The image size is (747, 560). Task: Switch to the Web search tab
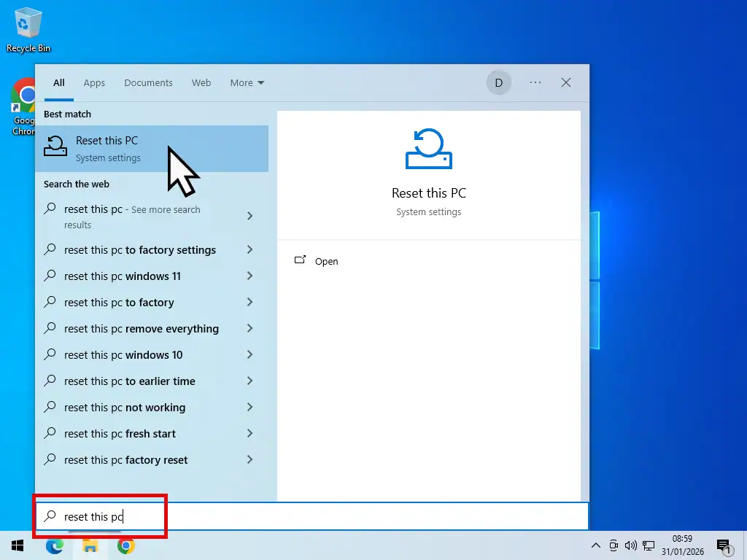201,82
